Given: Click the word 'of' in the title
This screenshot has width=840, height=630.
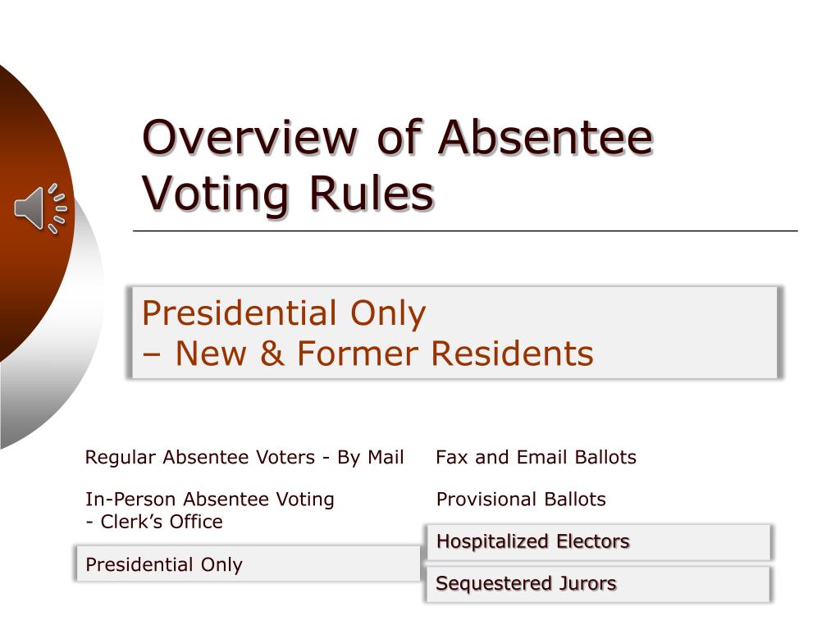Looking at the screenshot, I should point(399,137).
